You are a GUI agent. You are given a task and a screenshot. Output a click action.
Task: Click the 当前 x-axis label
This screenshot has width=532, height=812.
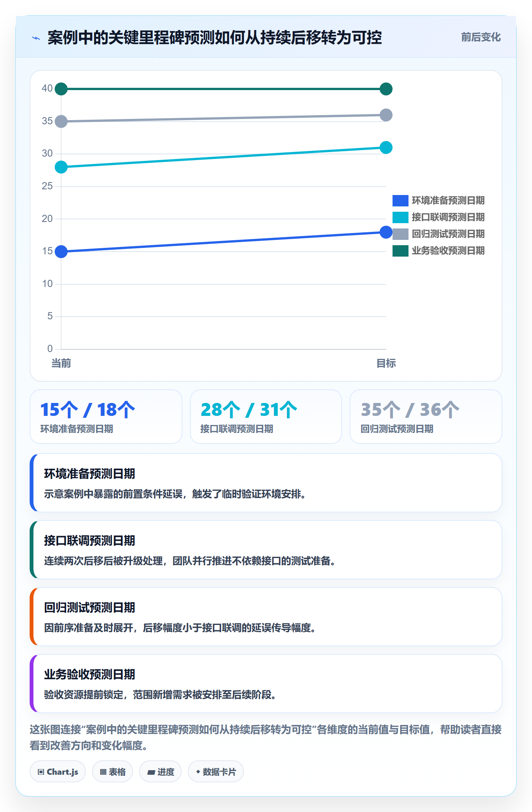61,363
